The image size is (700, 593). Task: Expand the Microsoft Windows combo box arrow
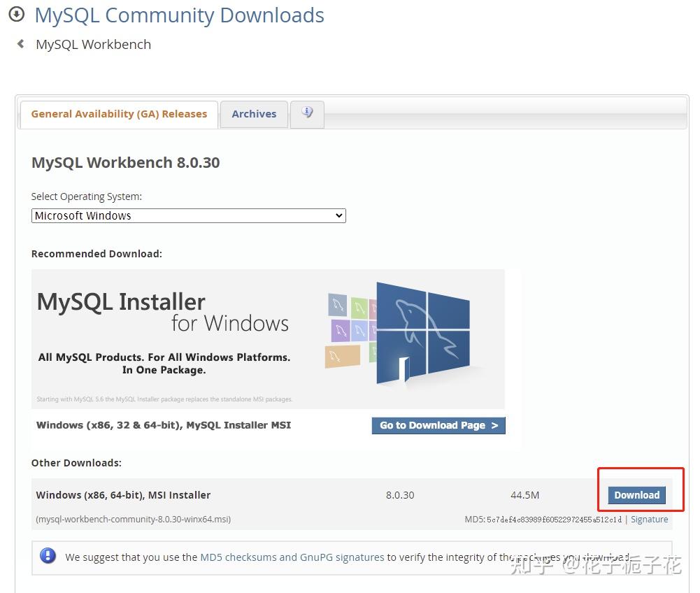click(x=338, y=215)
